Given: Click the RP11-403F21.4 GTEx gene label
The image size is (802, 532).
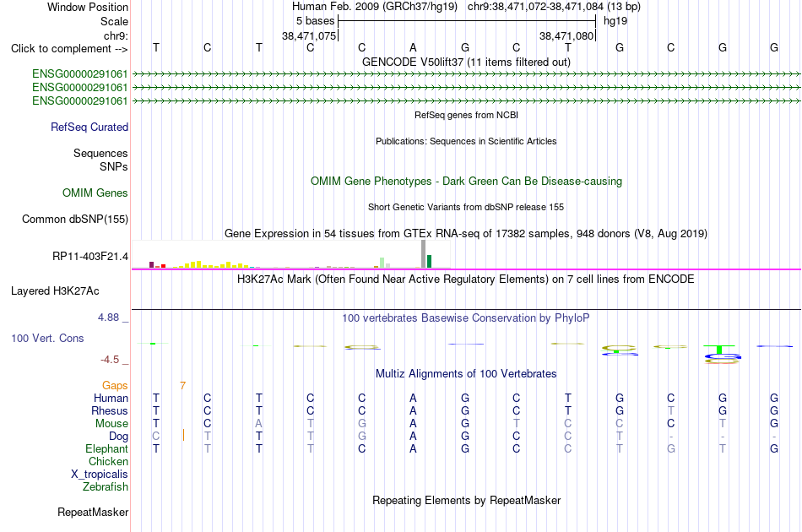Looking at the screenshot, I should pos(90,256).
